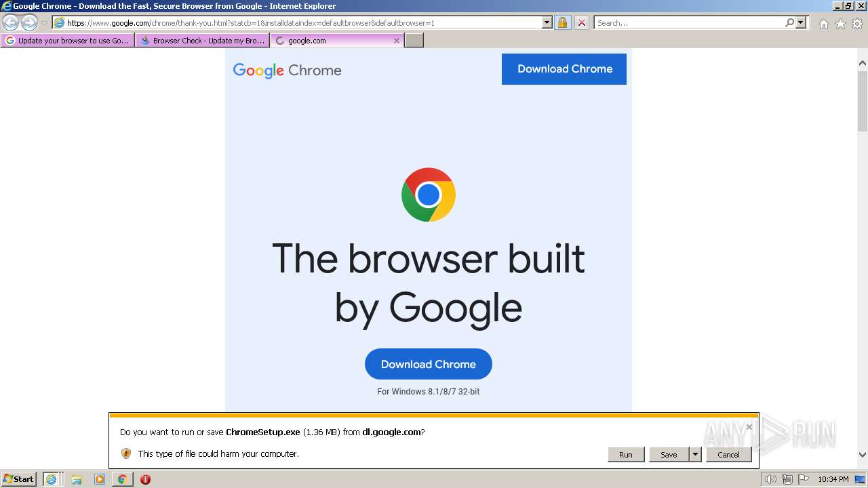Screen dimensions: 868x488
Task: Click the IE title bar logo icon
Action: [x=7, y=6]
